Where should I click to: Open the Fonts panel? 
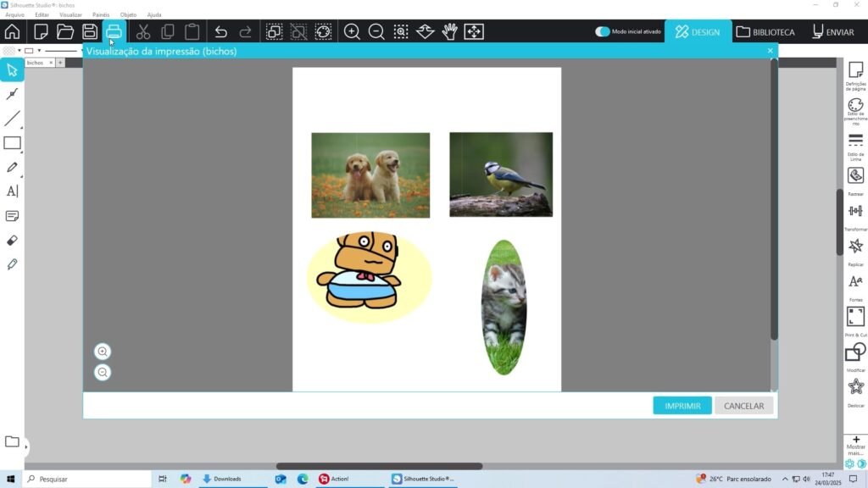point(856,287)
